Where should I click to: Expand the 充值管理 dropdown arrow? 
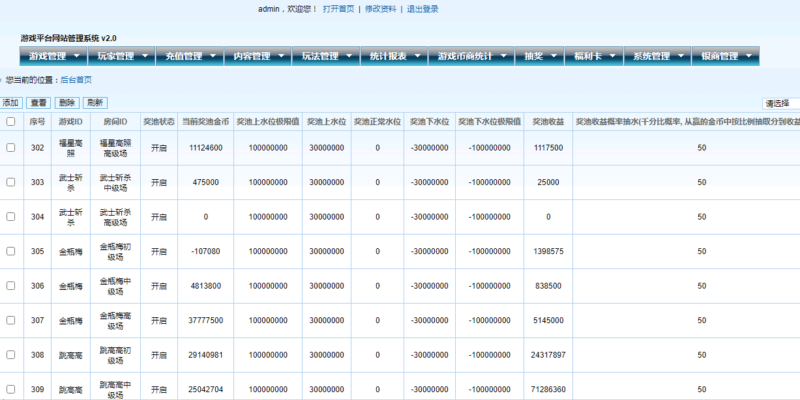[x=213, y=56]
